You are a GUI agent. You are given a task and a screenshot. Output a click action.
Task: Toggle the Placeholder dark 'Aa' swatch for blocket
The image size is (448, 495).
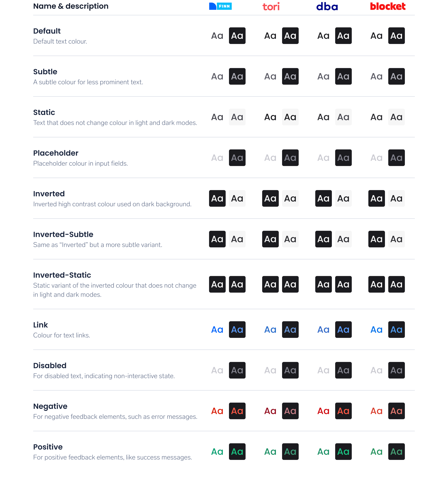[396, 158]
